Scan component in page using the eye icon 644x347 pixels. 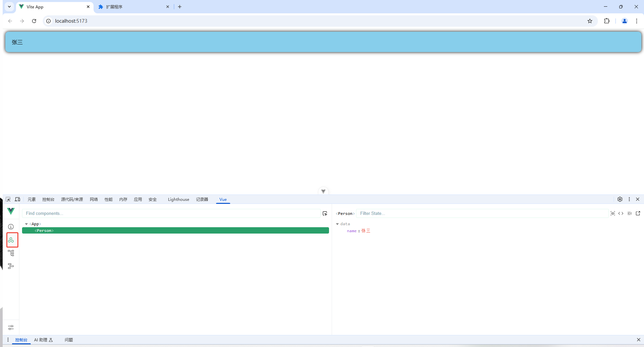click(613, 213)
